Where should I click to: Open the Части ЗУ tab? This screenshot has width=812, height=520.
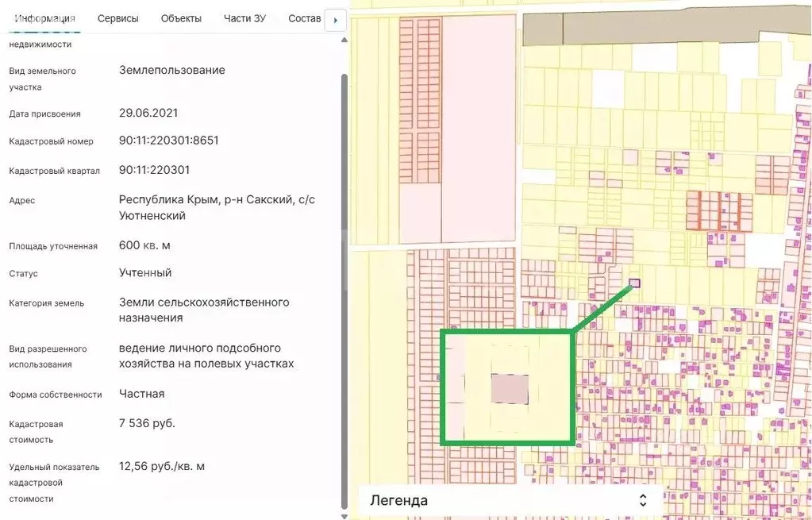[x=244, y=18]
